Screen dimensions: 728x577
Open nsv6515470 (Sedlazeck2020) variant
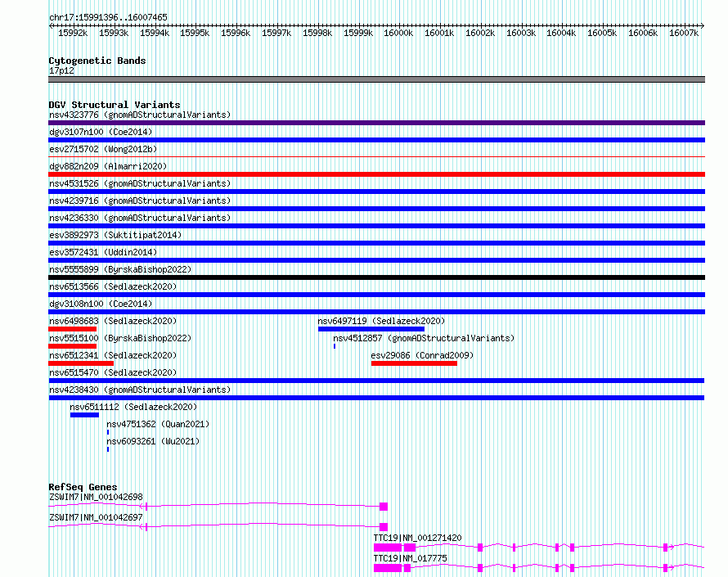pyautogui.click(x=113, y=372)
